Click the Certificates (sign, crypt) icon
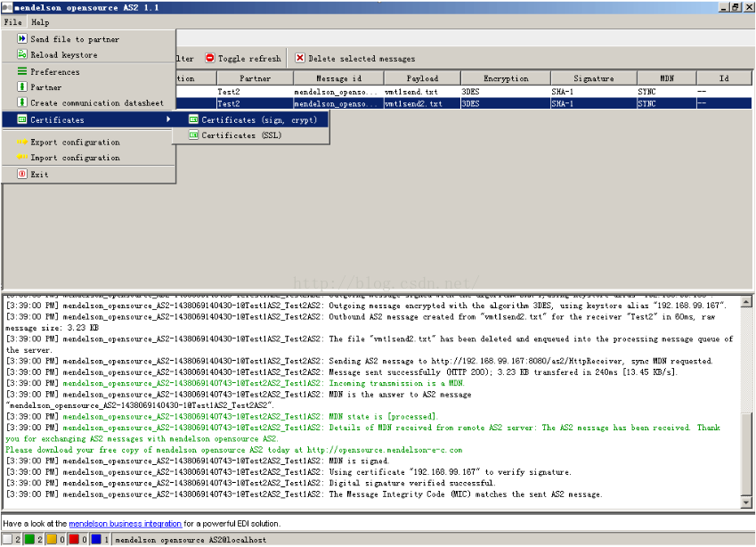Image resolution: width=756 pixels, height=547 pixels. tap(193, 119)
